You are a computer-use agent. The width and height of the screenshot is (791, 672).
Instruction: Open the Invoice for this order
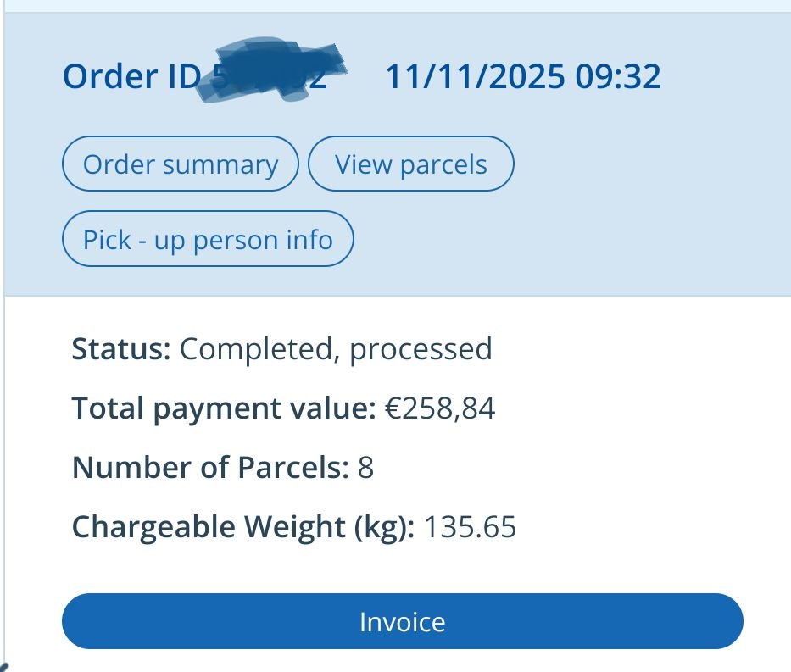pyautogui.click(x=402, y=622)
